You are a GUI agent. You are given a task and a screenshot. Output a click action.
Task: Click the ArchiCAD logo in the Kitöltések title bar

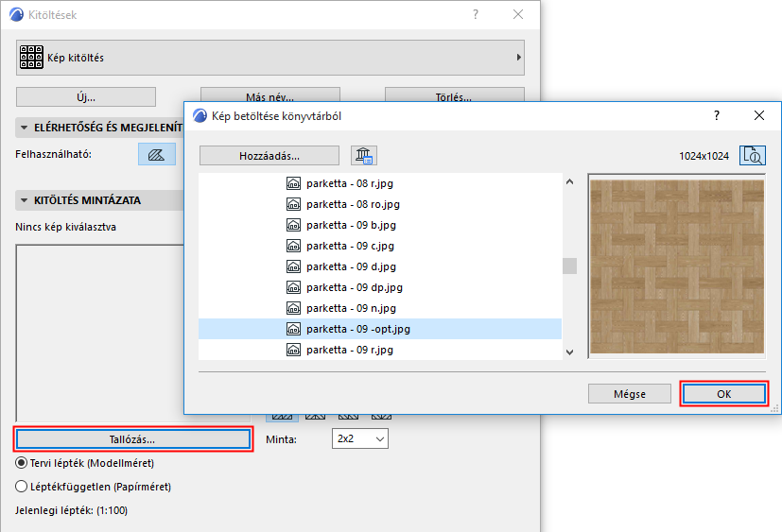16,14
